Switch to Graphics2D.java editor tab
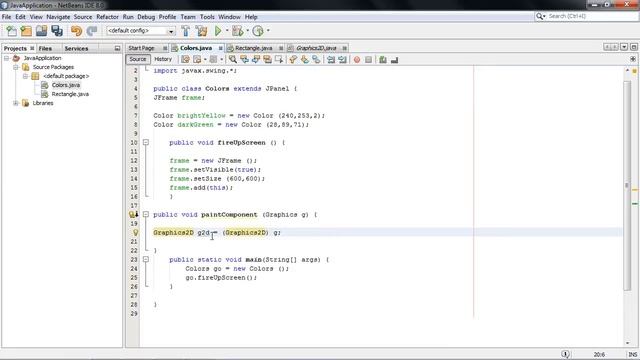Image resolution: width=640 pixels, height=360 pixels. click(x=316, y=48)
